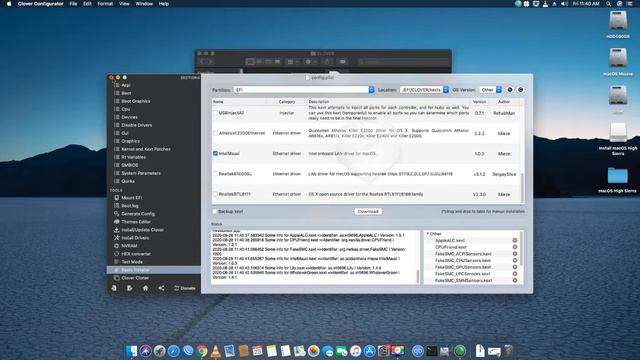Open the Gui section
The image size is (640, 360).
click(124, 133)
